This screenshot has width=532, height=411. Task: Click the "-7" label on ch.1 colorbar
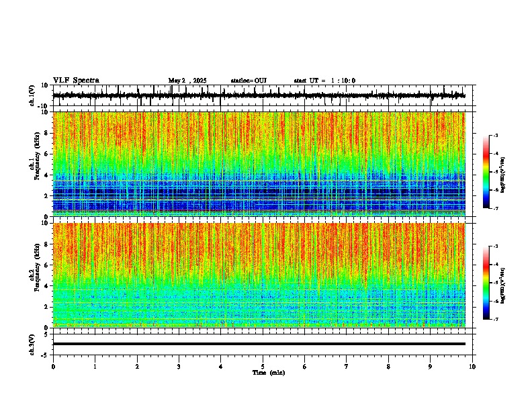(494, 208)
